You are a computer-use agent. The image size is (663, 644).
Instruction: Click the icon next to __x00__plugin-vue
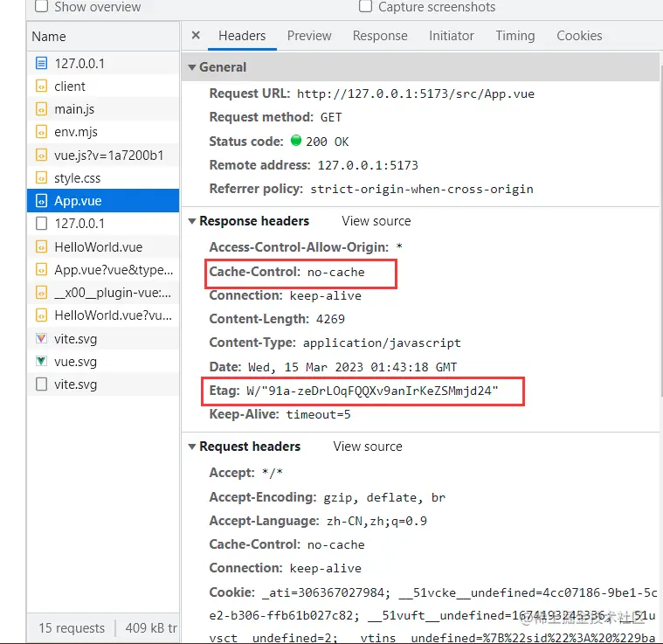coord(41,292)
